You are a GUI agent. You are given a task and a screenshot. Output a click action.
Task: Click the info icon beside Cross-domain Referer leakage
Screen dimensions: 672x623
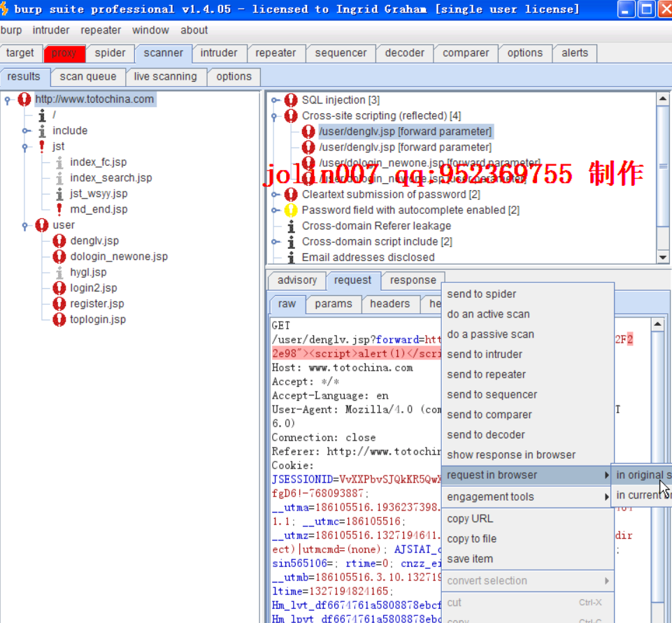point(292,226)
